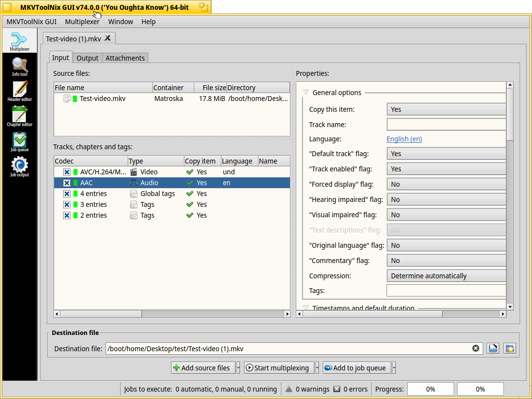Screen dimensions: 532x399
Task: Open the Copy this item dropdown
Action: tap(446, 109)
